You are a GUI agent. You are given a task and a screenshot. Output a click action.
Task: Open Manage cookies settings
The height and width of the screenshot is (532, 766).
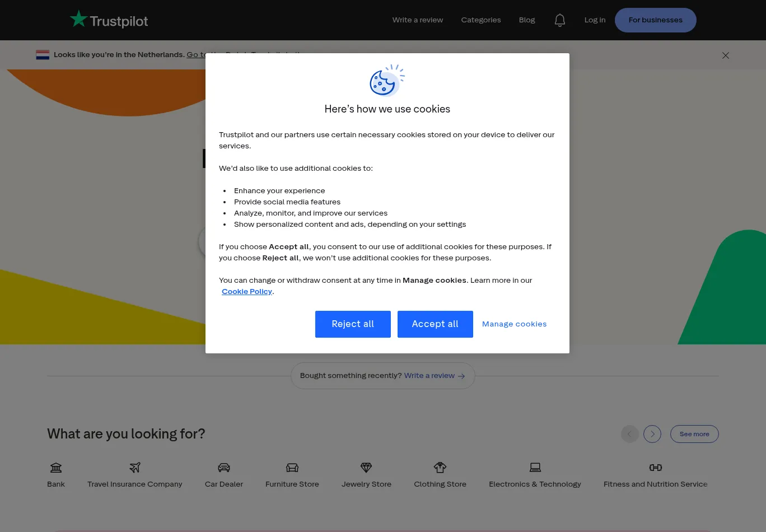pos(514,324)
